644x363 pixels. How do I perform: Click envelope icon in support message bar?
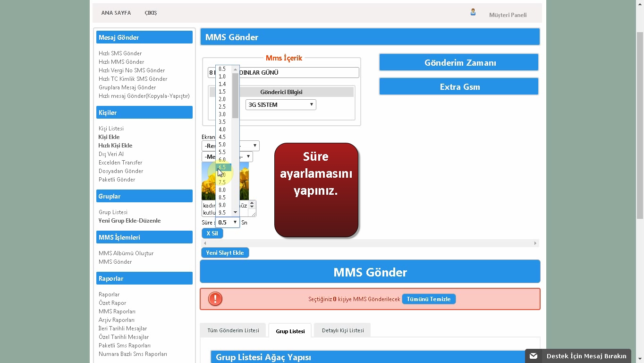[x=534, y=356]
